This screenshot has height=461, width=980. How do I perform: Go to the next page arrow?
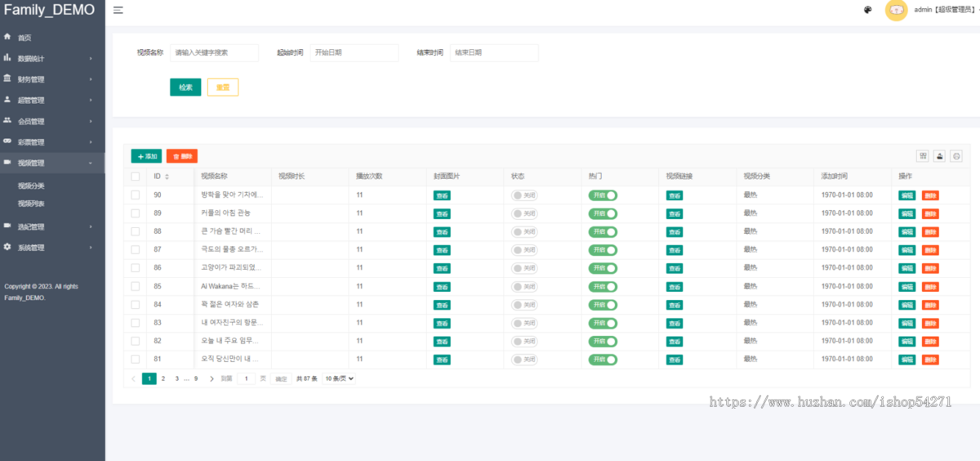coord(212,378)
